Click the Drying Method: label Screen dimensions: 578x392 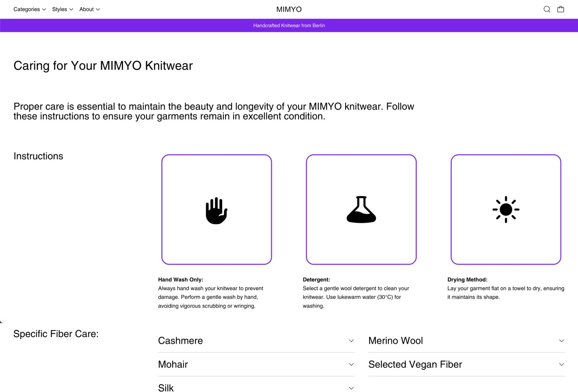click(x=467, y=280)
